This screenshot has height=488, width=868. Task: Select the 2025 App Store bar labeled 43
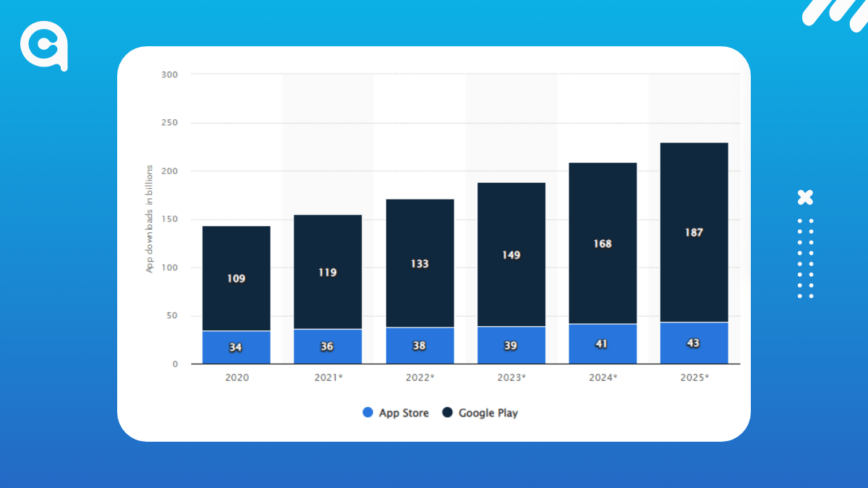pyautogui.click(x=694, y=343)
